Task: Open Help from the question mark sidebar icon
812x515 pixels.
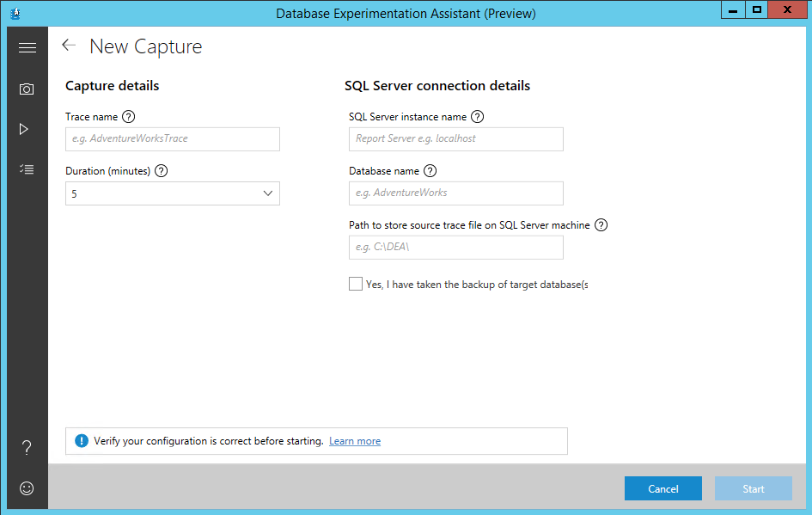Action: pos(27,447)
